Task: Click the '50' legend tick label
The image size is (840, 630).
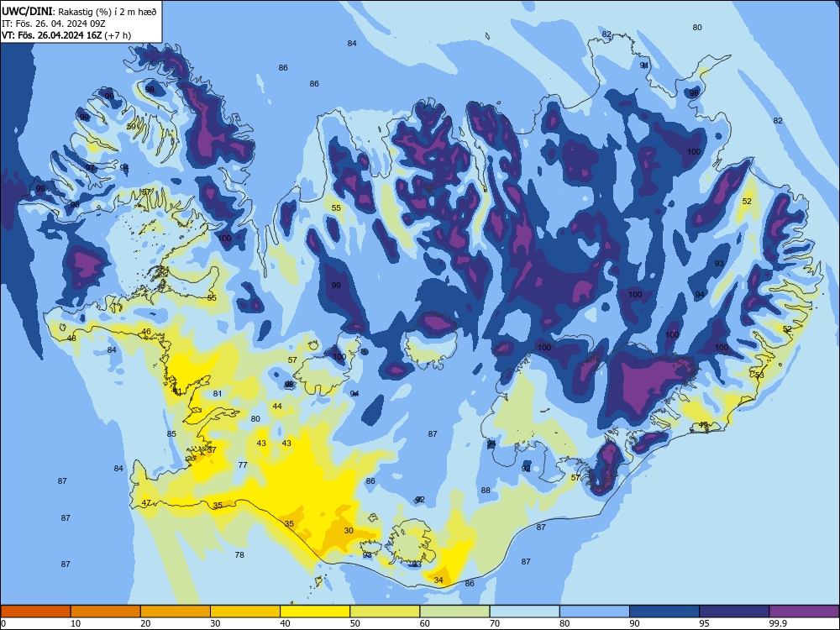Action: pyautogui.click(x=355, y=623)
